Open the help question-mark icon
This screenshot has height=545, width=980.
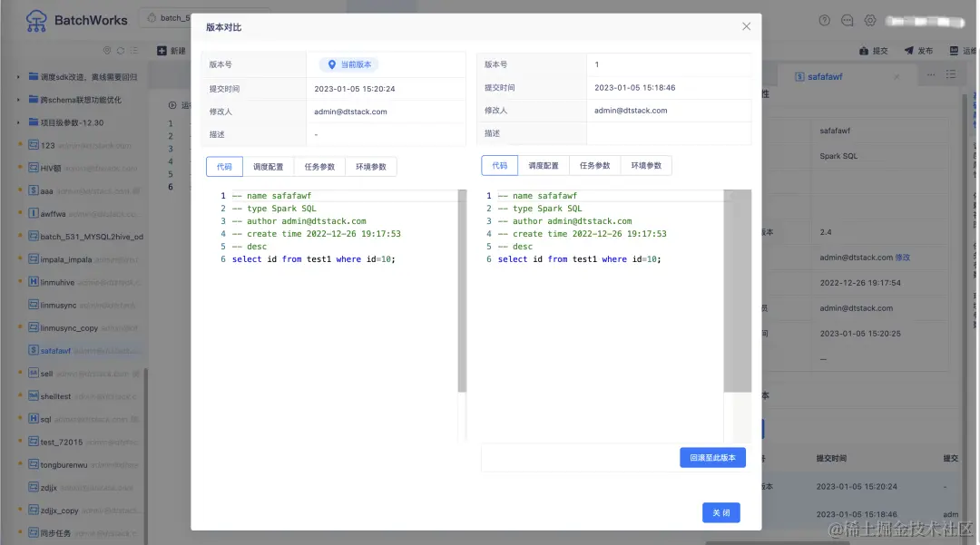point(824,20)
